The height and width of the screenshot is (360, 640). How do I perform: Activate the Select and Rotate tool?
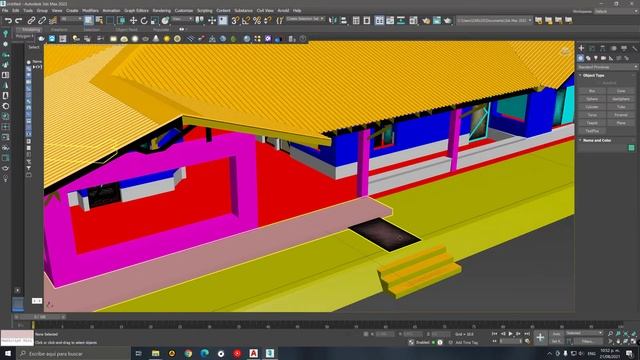pyautogui.click(x=144, y=20)
